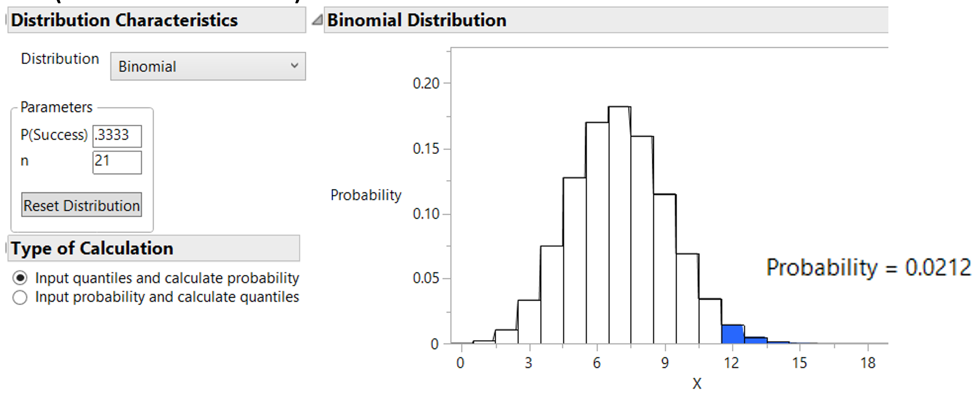Select the Probability equals 0.0212 annotation
Viewport: 980px width, 397px height.
tap(869, 267)
